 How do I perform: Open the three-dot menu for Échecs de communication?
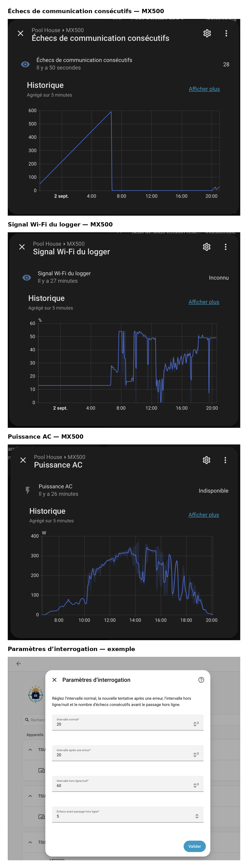pos(226,33)
